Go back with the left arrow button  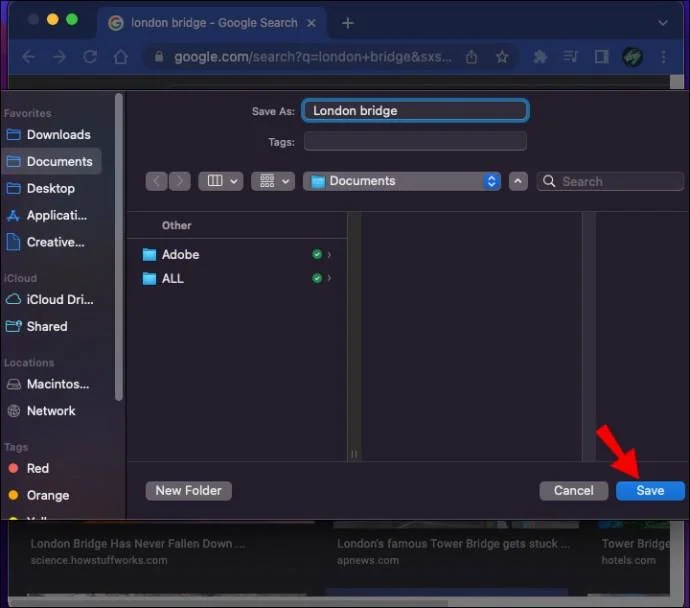pos(157,181)
